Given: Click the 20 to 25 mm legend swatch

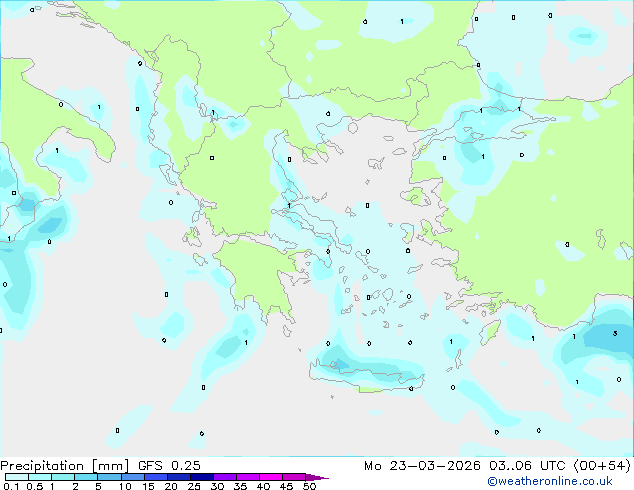Looking at the screenshot, I should click(179, 477).
